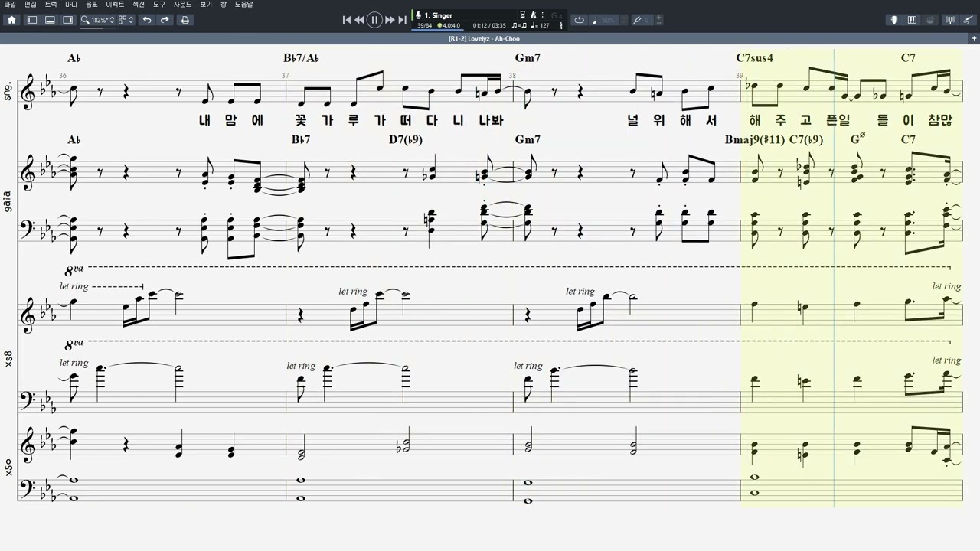Viewport: 980px width, 551px height.
Task: Open the 182% zoom level dropdown
Action: (98, 20)
